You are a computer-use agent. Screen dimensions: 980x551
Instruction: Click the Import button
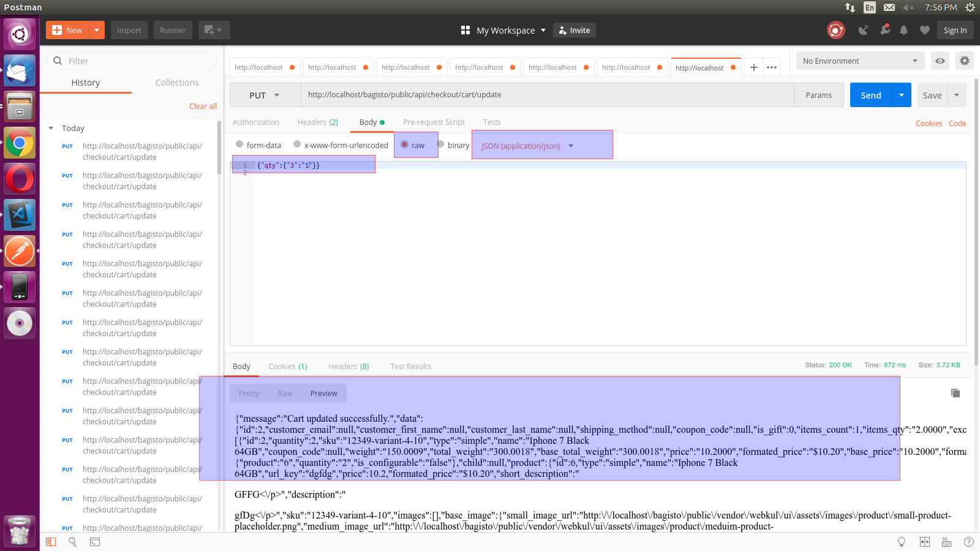[129, 30]
